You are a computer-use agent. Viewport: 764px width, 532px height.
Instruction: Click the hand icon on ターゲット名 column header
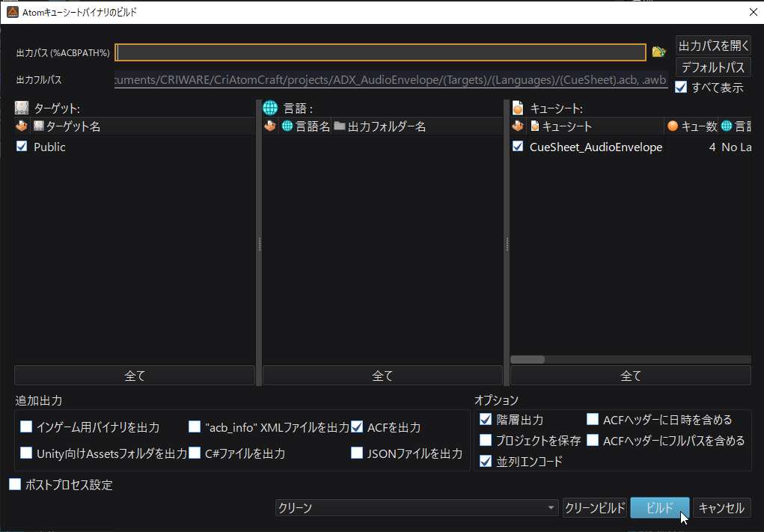click(x=22, y=126)
